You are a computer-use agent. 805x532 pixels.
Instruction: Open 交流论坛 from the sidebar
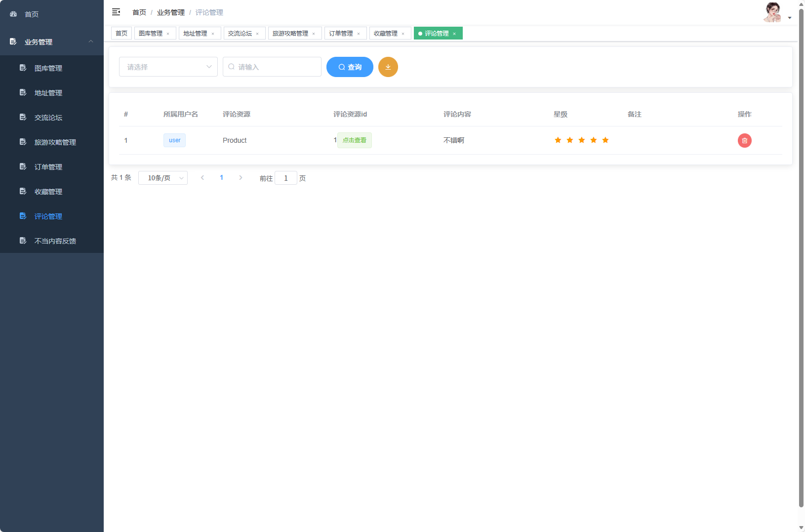click(48, 117)
